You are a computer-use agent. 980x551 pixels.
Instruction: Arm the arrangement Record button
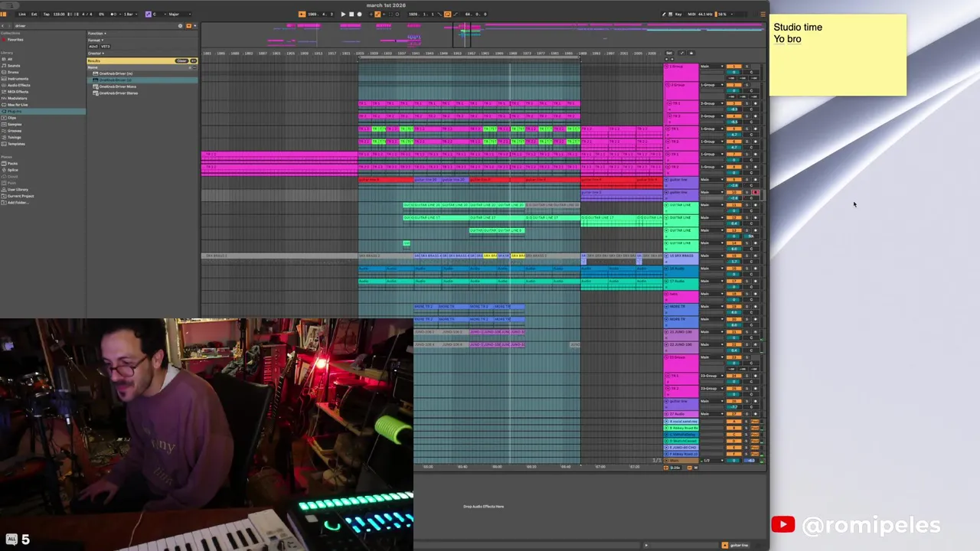pos(360,14)
